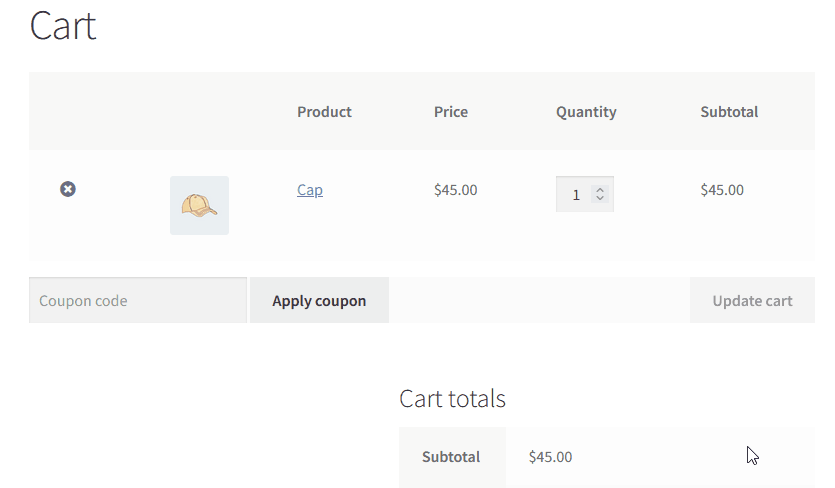Image resolution: width=835 pixels, height=488 pixels.
Task: Select the Cap row's subtotal amount
Action: (x=722, y=190)
